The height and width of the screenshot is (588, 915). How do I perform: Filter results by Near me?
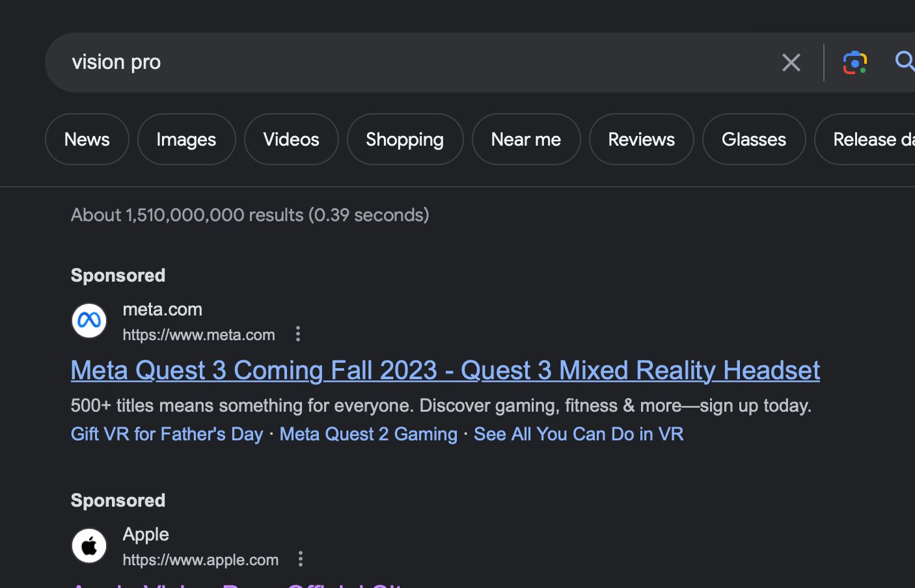tap(526, 139)
